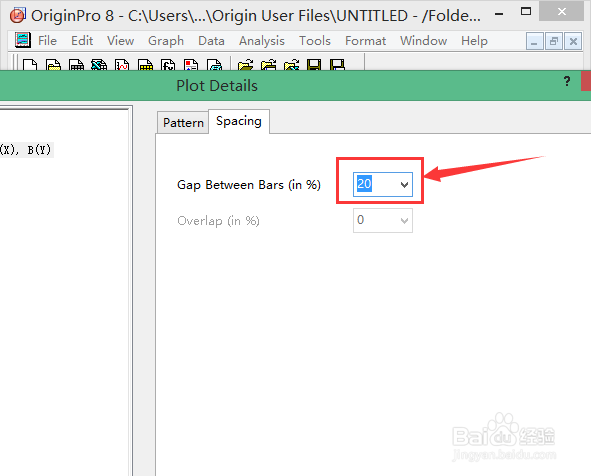Click the Open Template toolbar icon

[x=268, y=65]
